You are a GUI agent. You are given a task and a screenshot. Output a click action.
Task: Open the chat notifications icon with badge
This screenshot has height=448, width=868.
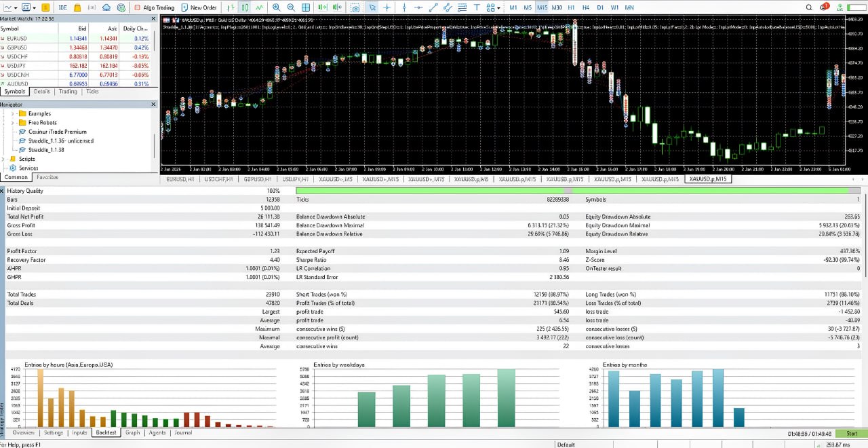pyautogui.click(x=825, y=7)
